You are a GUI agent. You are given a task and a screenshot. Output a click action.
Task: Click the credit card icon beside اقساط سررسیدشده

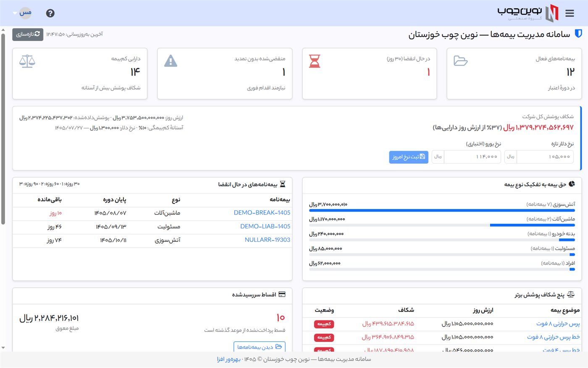click(x=282, y=294)
